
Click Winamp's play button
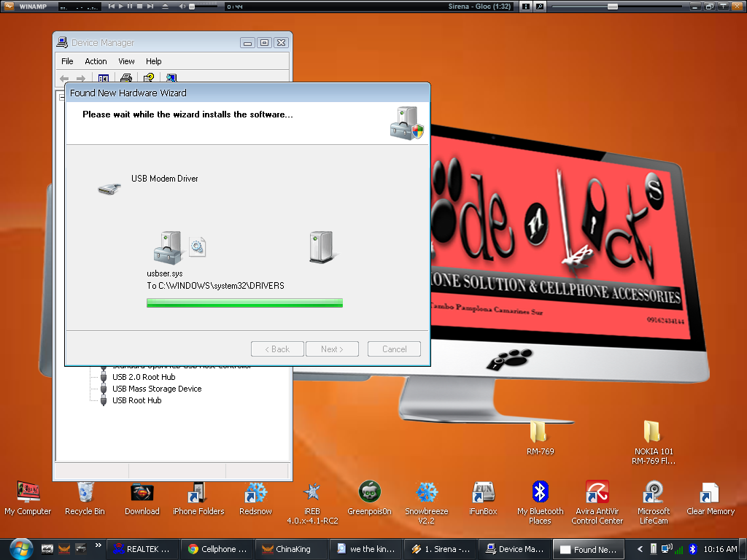(x=121, y=6)
